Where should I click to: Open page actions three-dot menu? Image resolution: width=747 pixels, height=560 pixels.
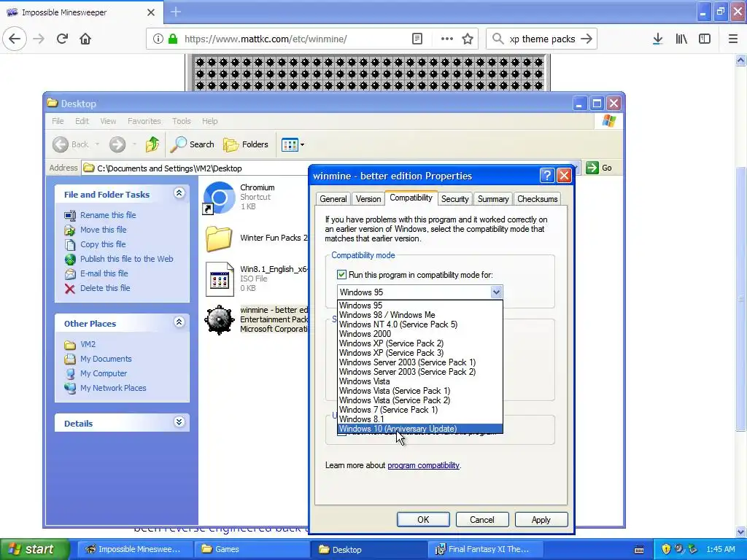tap(447, 39)
